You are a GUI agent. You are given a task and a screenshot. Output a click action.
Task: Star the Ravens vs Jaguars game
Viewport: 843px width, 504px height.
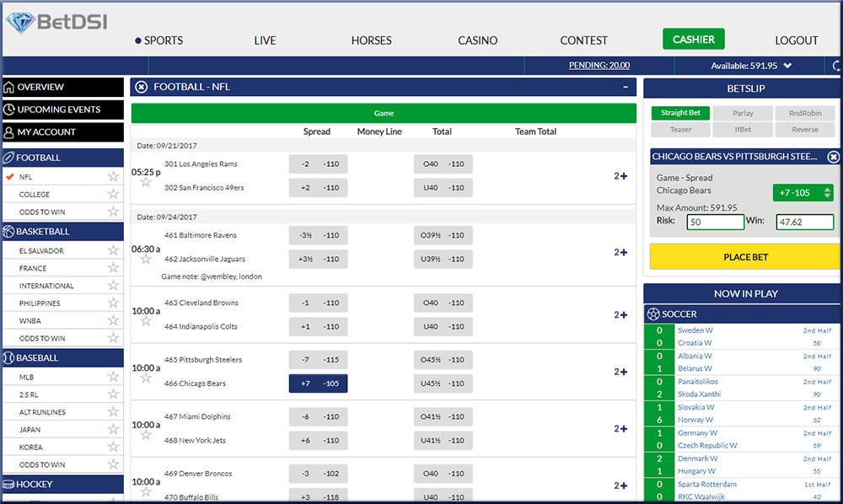tap(146, 260)
